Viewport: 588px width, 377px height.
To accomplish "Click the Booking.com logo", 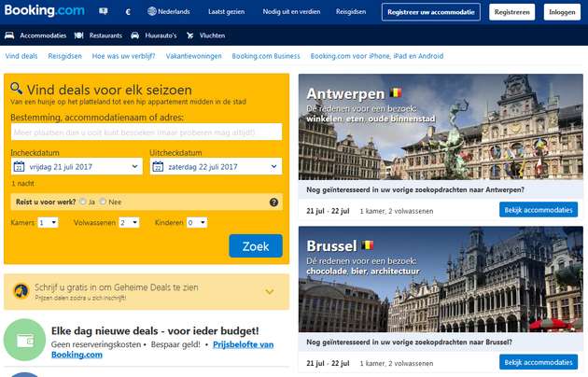I will click(x=43, y=11).
